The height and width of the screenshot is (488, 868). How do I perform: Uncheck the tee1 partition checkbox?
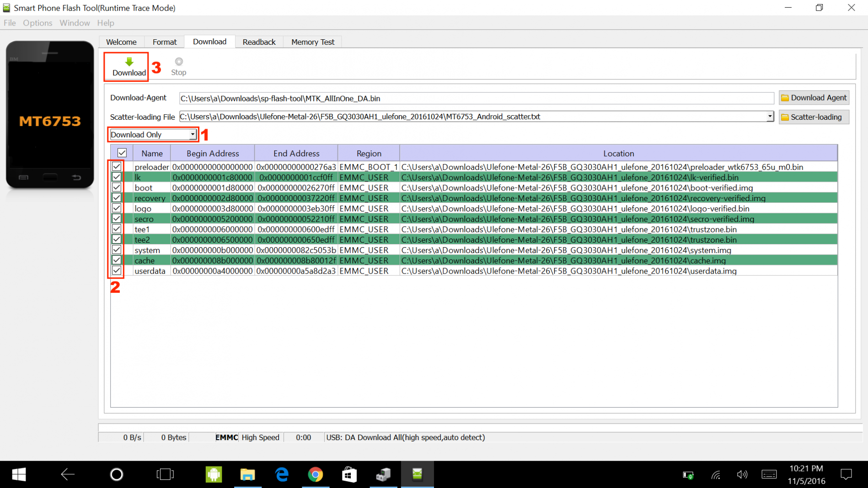point(117,229)
